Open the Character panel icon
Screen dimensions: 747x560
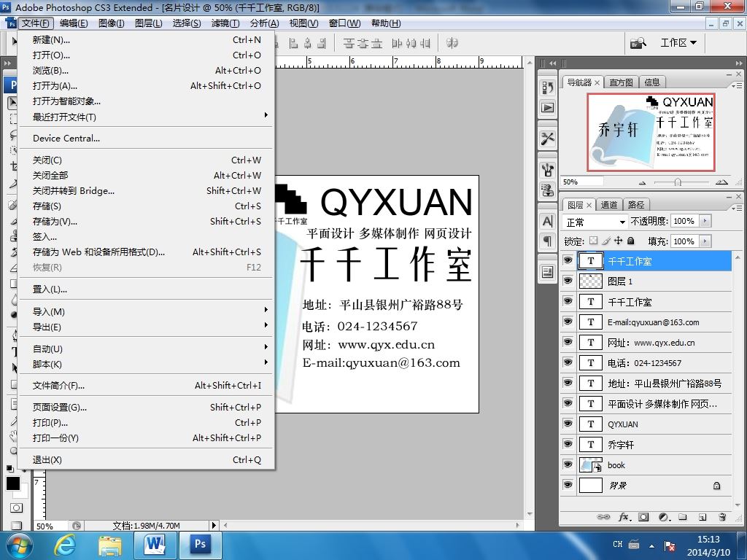point(547,221)
